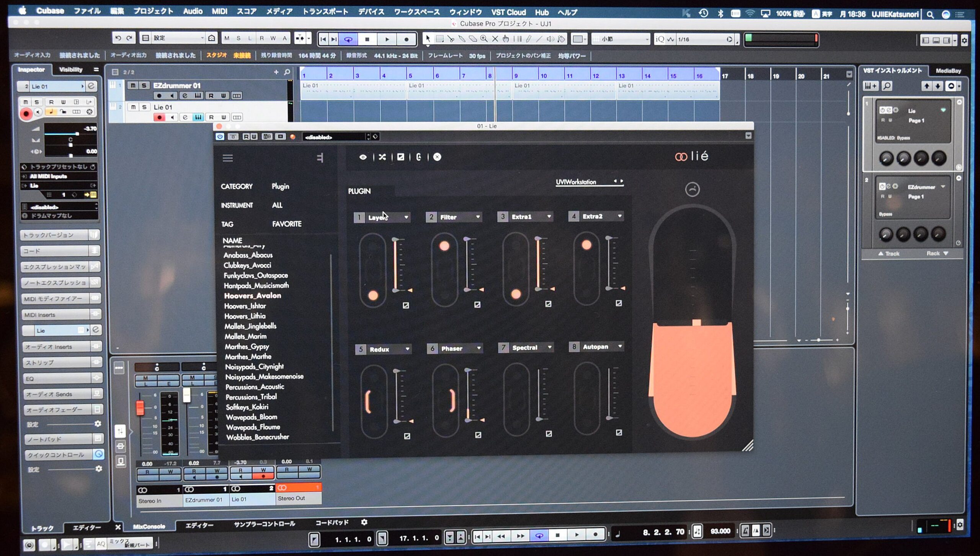Click the sad-face icon above the big fader
Screen dimensions: 980x556
[692, 189]
